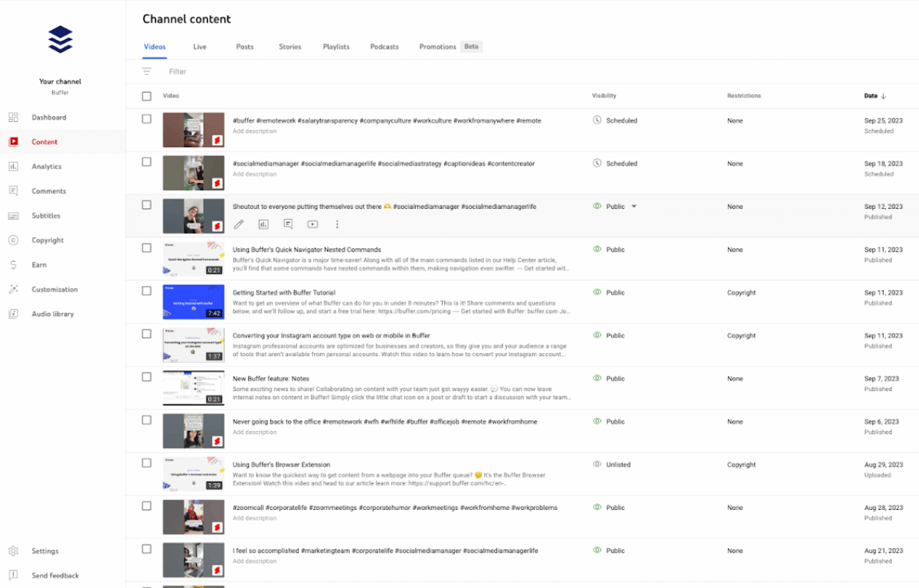Select the Getting Started with Buffer Tutorial checkbox
The width and height of the screenshot is (919, 588).
tap(146, 292)
